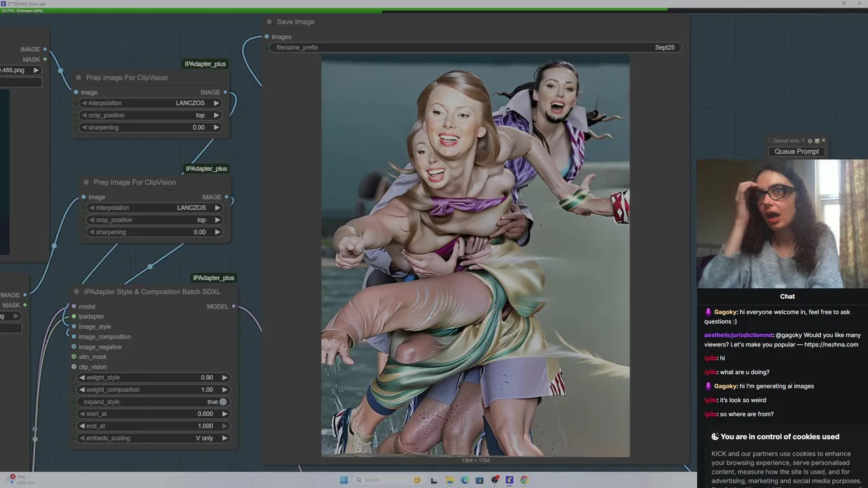Click the Queue Prompt button
Viewport: 868px width, 488px height.
pos(796,152)
